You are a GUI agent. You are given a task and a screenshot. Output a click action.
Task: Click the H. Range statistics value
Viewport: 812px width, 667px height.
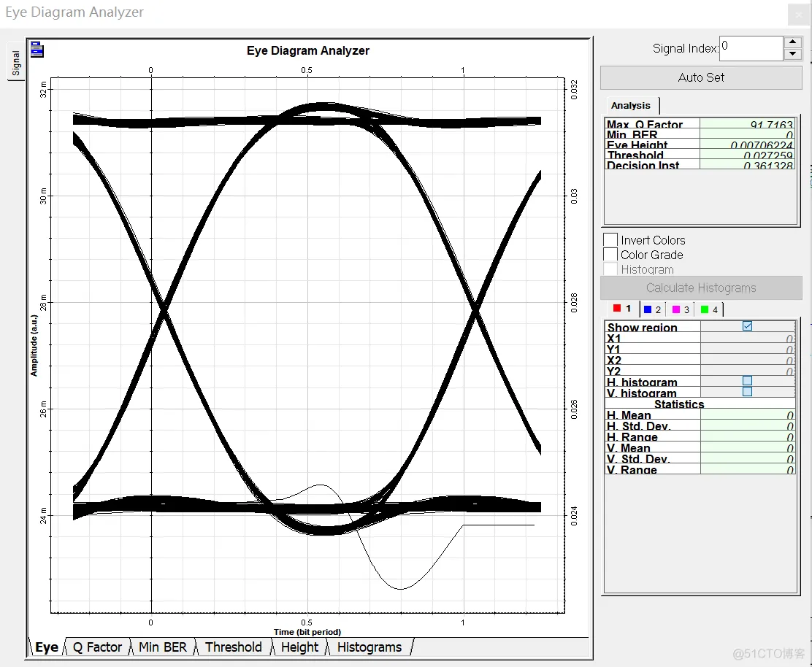[747, 436]
